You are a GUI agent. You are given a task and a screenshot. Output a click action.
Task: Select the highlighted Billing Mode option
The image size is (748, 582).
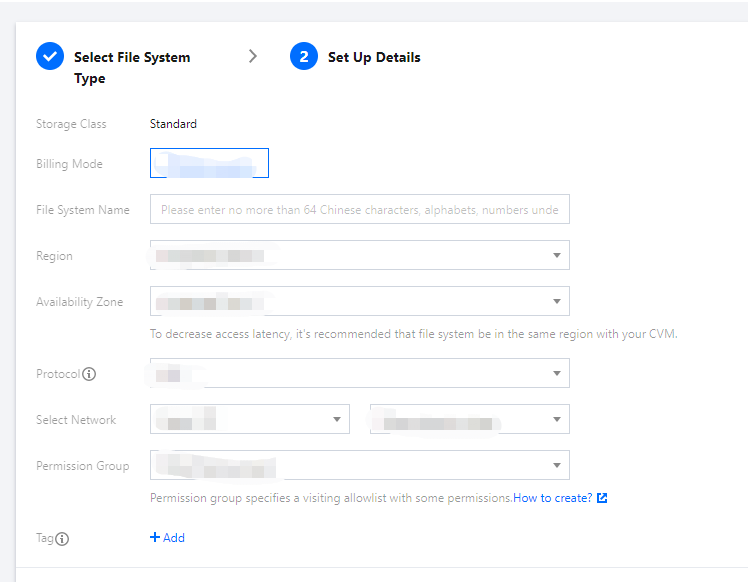[209, 163]
